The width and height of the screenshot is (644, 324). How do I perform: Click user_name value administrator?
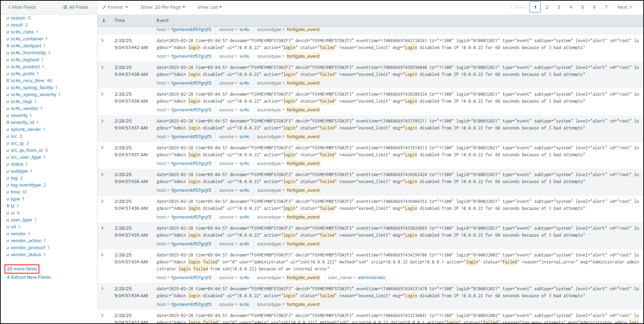pos(372,278)
